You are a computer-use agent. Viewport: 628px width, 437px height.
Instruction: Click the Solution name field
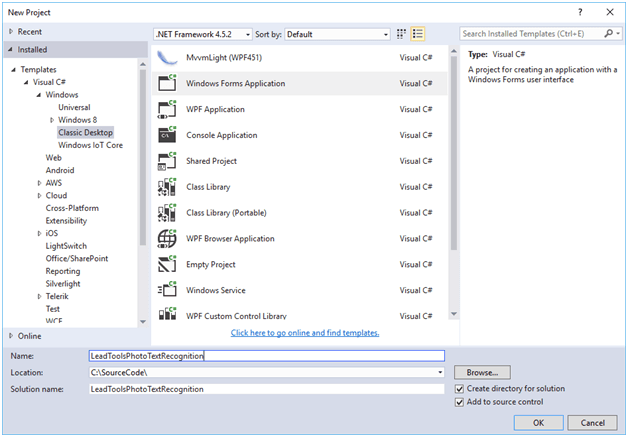(267, 389)
